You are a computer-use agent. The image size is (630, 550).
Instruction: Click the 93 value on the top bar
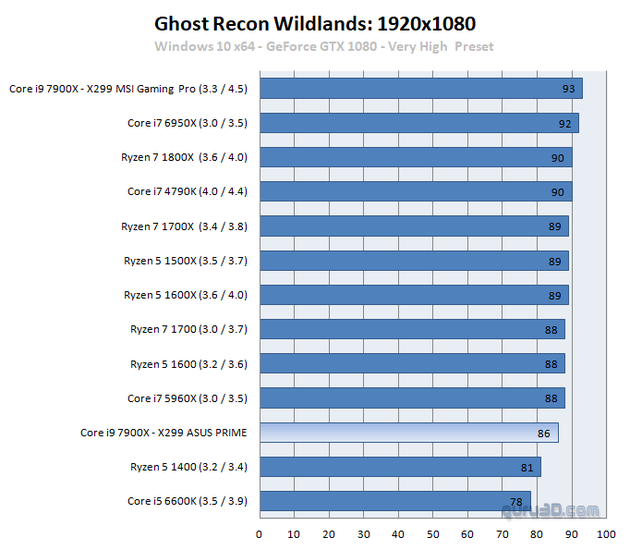(569, 89)
